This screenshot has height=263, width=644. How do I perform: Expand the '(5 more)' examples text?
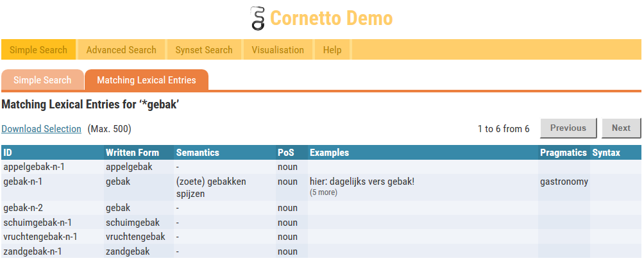tap(323, 192)
